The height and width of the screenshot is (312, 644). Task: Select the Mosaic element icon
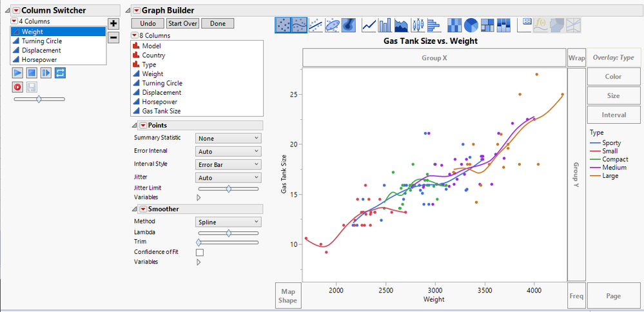(503, 25)
